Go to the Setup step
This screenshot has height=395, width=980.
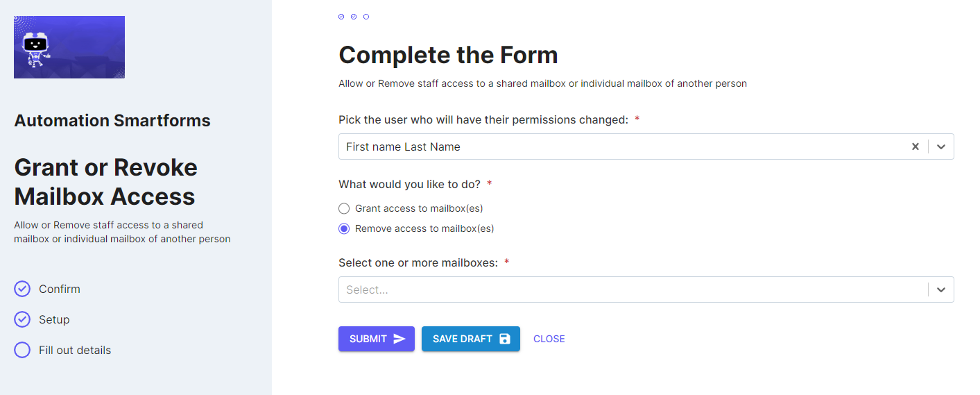pos(54,319)
